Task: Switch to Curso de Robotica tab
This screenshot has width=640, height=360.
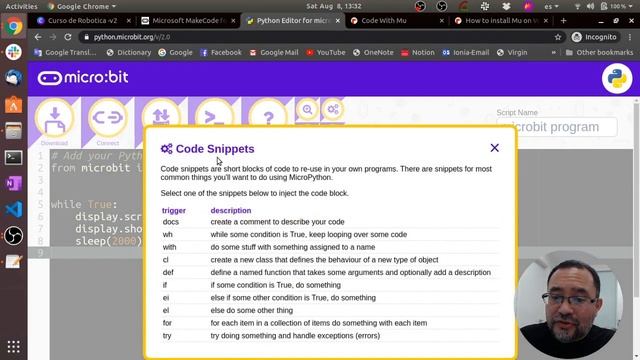Action: [83, 20]
